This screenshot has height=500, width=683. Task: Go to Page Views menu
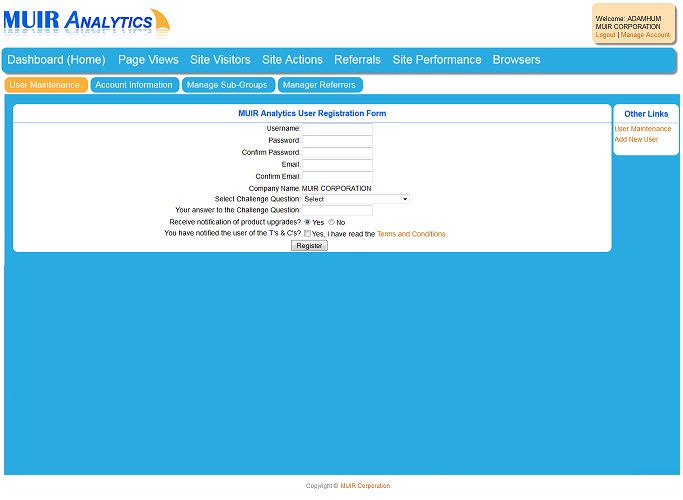coord(148,60)
